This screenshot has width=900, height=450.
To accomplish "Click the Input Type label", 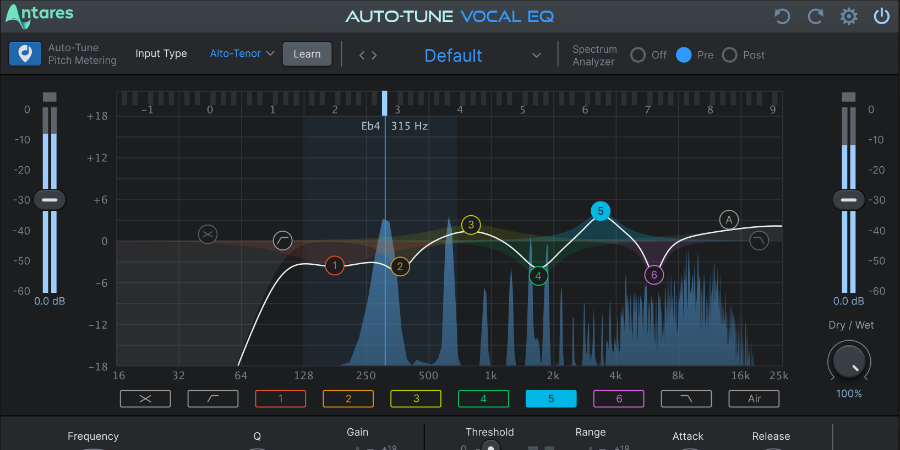I will pos(161,54).
